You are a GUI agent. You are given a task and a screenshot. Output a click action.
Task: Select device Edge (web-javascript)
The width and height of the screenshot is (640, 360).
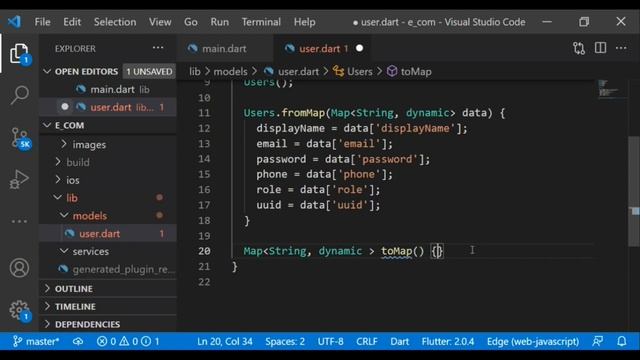pos(533,341)
